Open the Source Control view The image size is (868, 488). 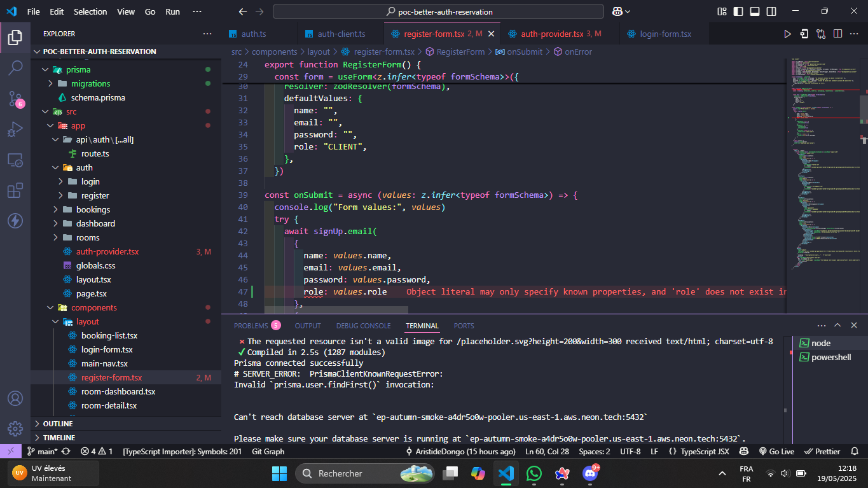click(x=15, y=99)
